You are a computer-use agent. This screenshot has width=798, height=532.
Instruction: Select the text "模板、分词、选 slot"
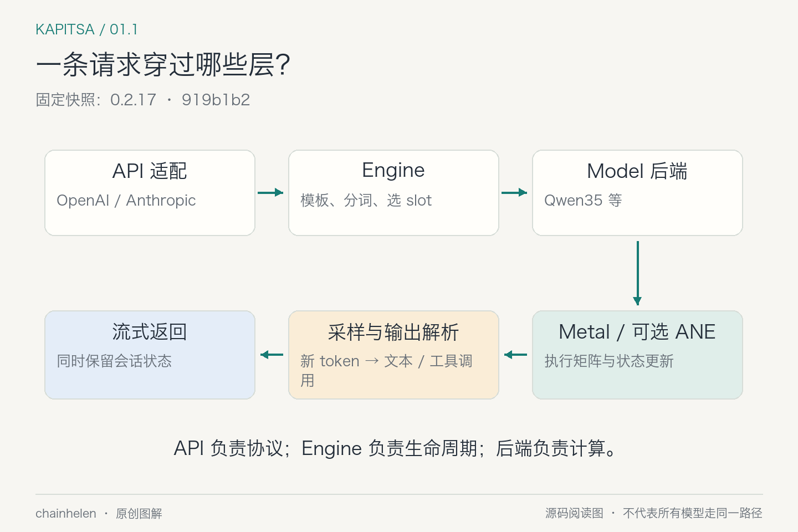[x=366, y=200]
